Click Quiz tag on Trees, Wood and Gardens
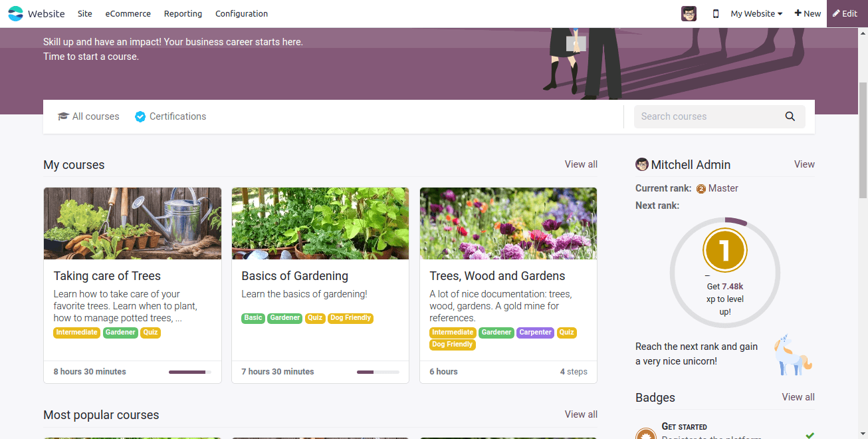The image size is (868, 439). (566, 333)
